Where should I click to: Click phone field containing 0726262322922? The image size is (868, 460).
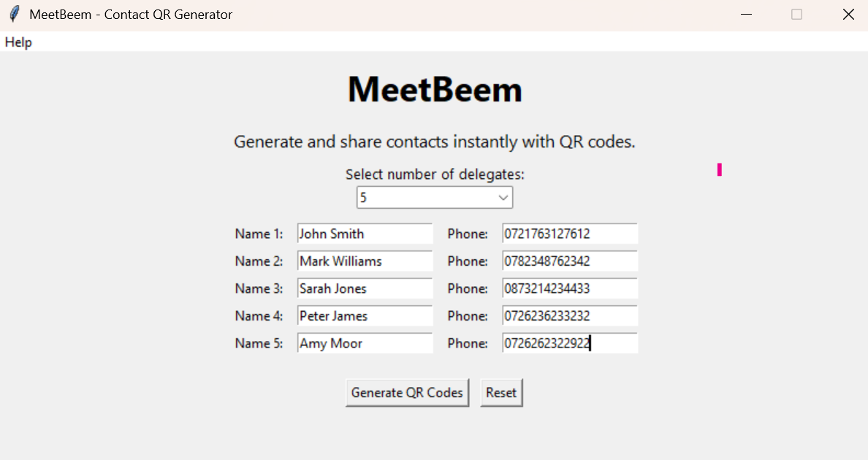[570, 343]
